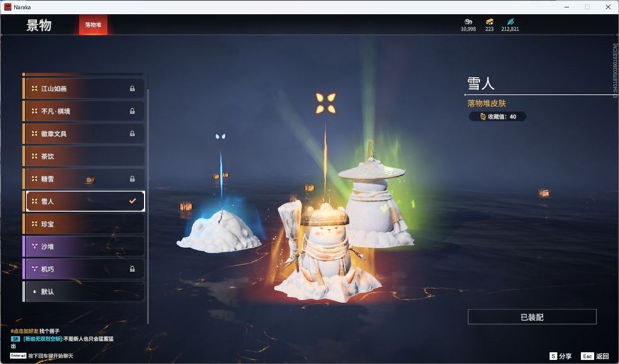The height and width of the screenshot is (364, 619).
Task: Select the 茶饮 loot pile skin
Action: [83, 156]
